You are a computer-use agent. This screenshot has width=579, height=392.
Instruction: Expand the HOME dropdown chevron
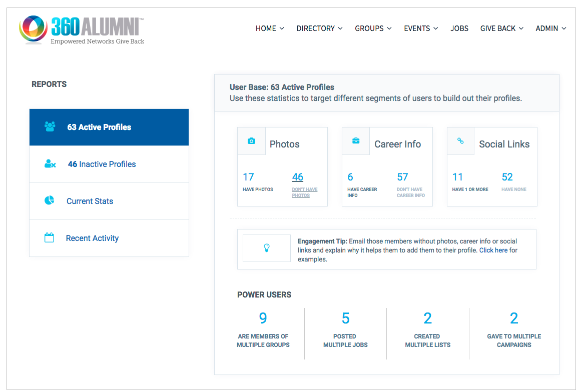click(x=282, y=28)
